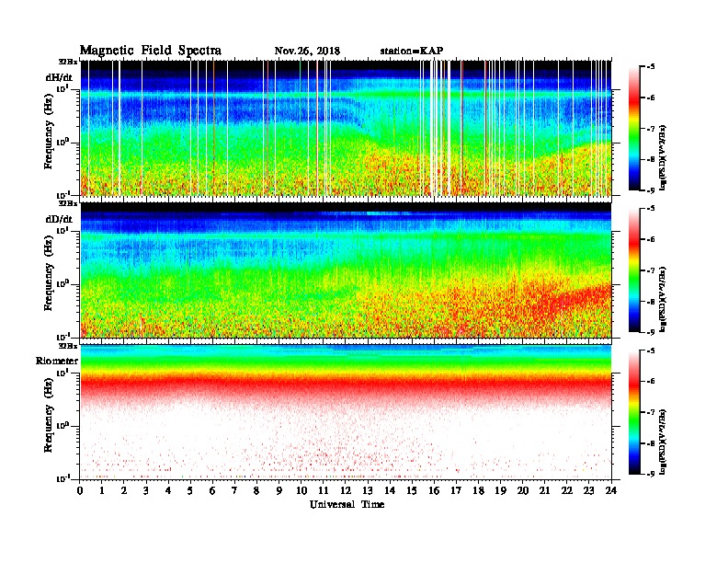Click hour "12" on the Universal Time axis
Image resolution: width=728 pixels, height=563 pixels.
(x=346, y=491)
